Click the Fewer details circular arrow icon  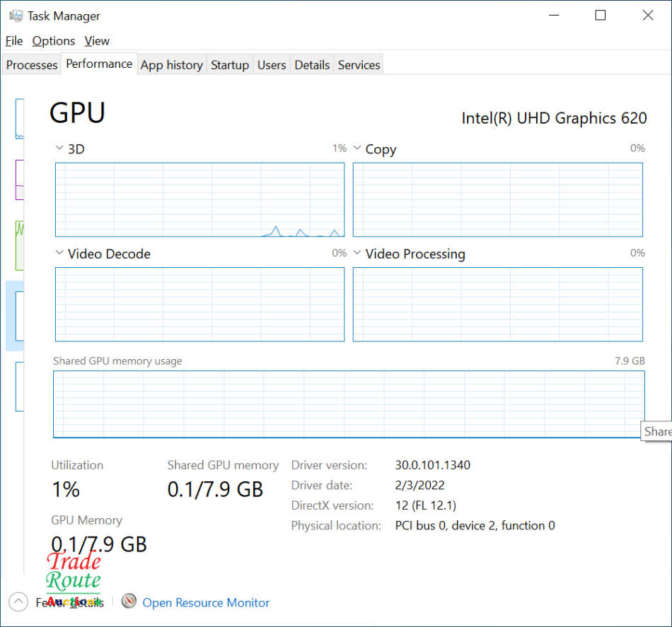(19, 602)
